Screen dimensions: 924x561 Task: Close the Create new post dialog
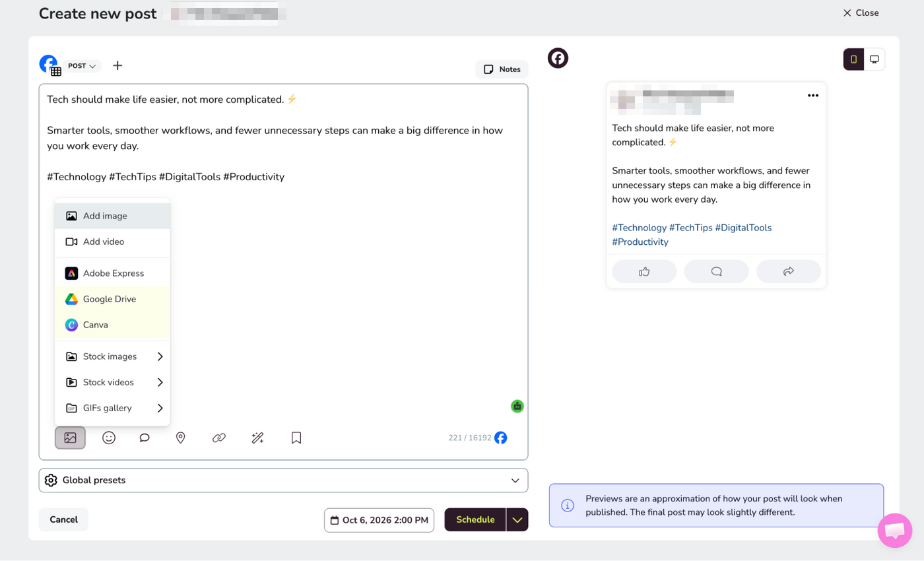point(861,13)
